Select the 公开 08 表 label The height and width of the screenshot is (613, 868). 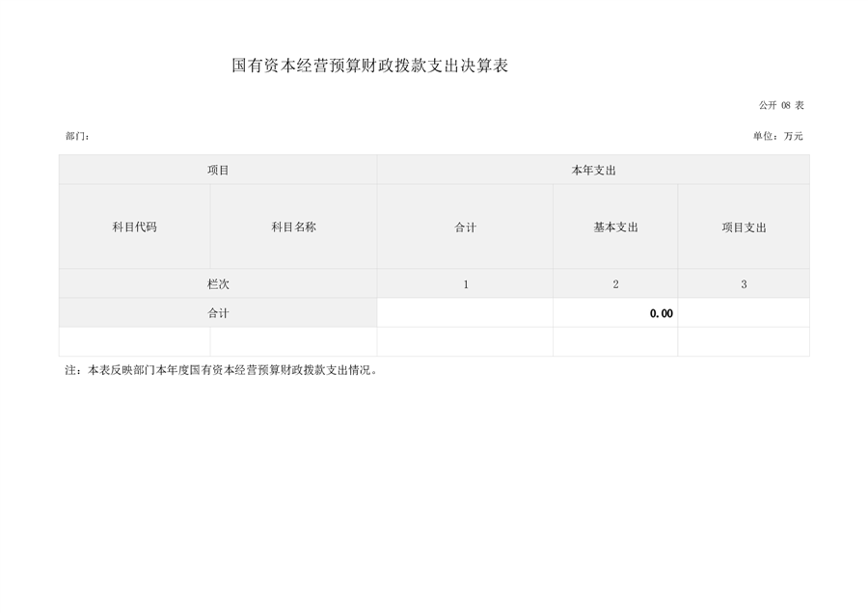[x=780, y=105]
